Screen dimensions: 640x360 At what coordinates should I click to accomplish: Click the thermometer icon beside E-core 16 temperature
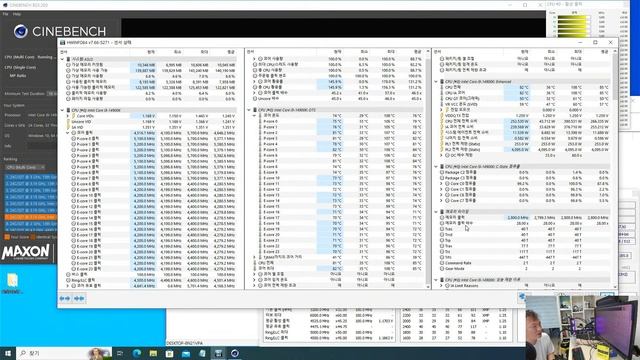point(260,212)
